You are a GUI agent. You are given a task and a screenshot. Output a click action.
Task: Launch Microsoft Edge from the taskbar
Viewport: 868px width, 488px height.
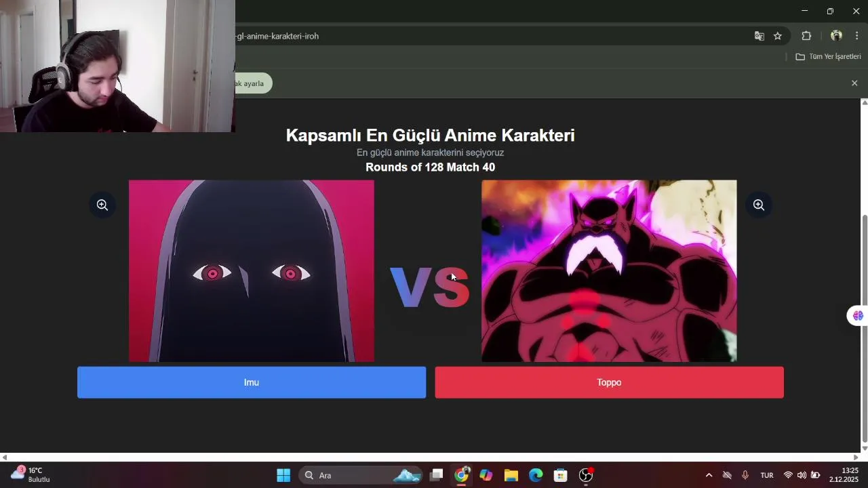[536, 475]
